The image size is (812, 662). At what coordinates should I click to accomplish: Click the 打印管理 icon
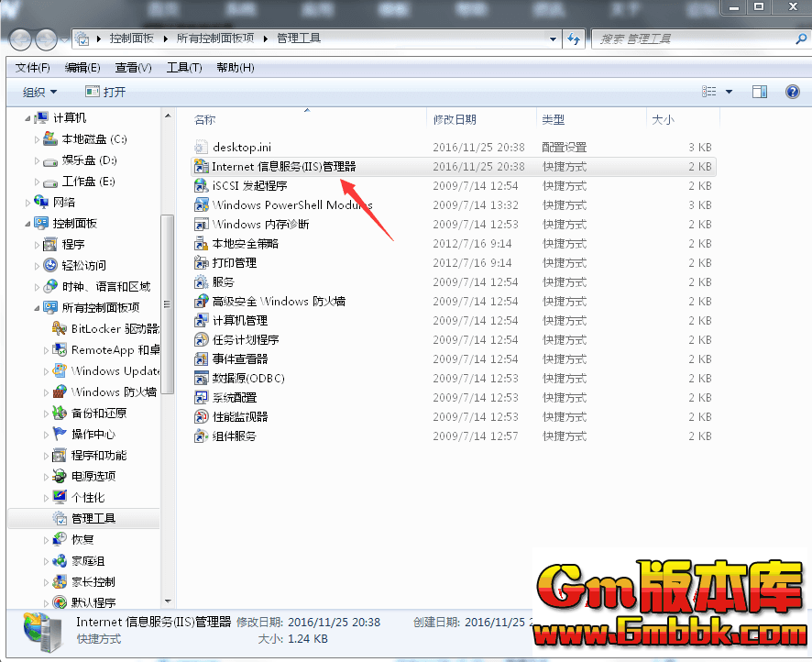tap(201, 263)
